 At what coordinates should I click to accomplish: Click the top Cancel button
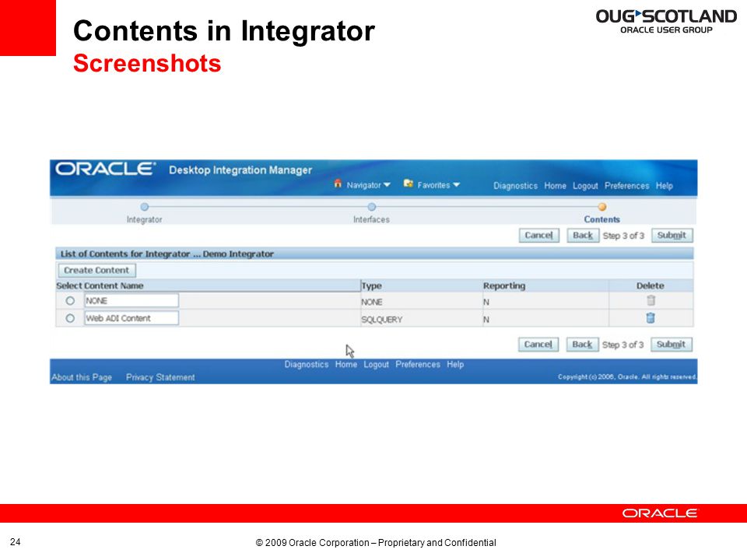tap(538, 235)
